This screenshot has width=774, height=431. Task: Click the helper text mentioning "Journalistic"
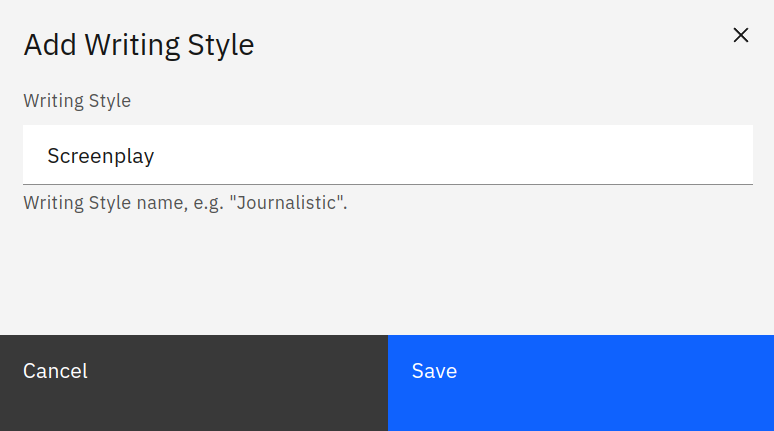click(x=185, y=204)
